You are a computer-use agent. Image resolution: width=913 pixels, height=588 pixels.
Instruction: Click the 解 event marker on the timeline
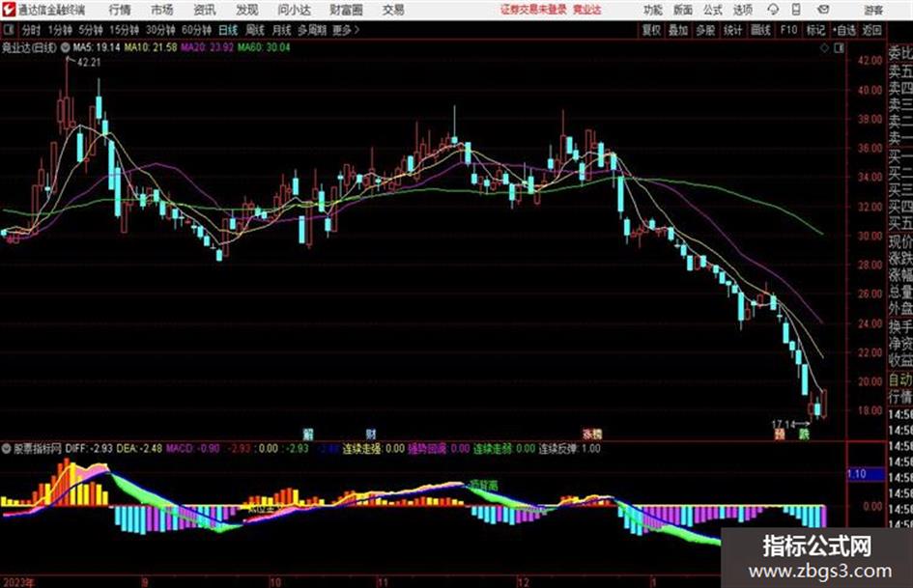[x=308, y=434]
